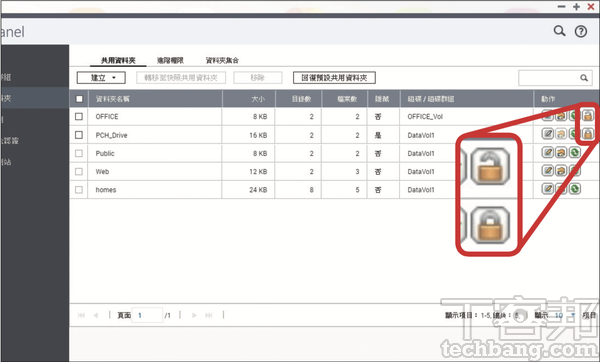
Task: Click the OFFICE_Vol volume cell
Action: click(425, 116)
